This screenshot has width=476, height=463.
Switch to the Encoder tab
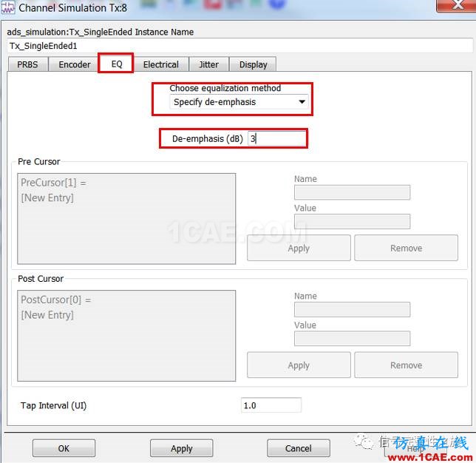(x=75, y=64)
